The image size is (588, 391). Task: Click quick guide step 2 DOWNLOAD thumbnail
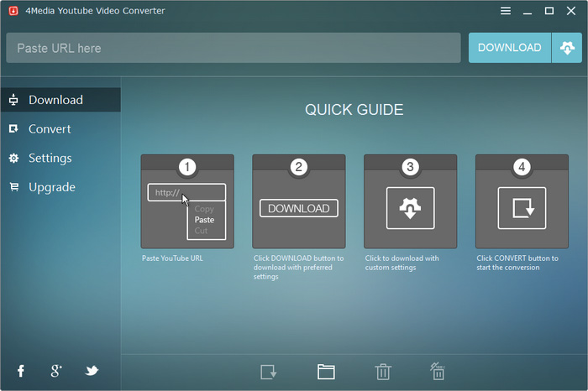pyautogui.click(x=299, y=201)
